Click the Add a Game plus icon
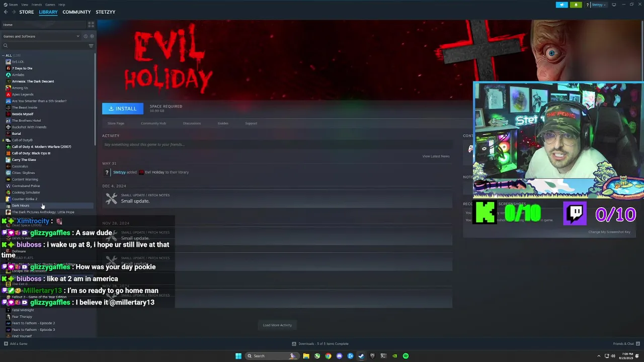 (x=6, y=344)
